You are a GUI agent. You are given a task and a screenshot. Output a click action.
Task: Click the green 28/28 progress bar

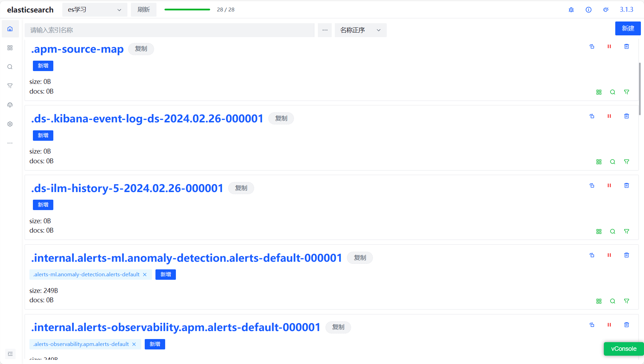(x=187, y=9)
